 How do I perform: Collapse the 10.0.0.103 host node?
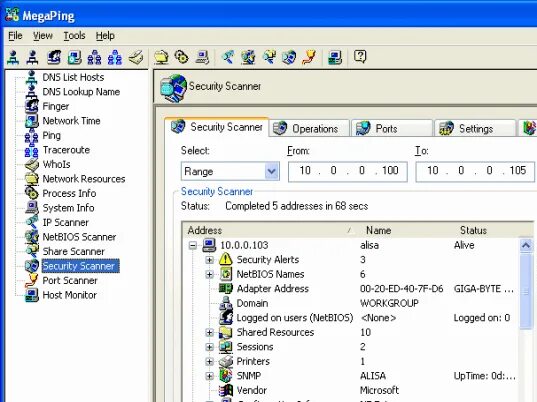(x=193, y=245)
